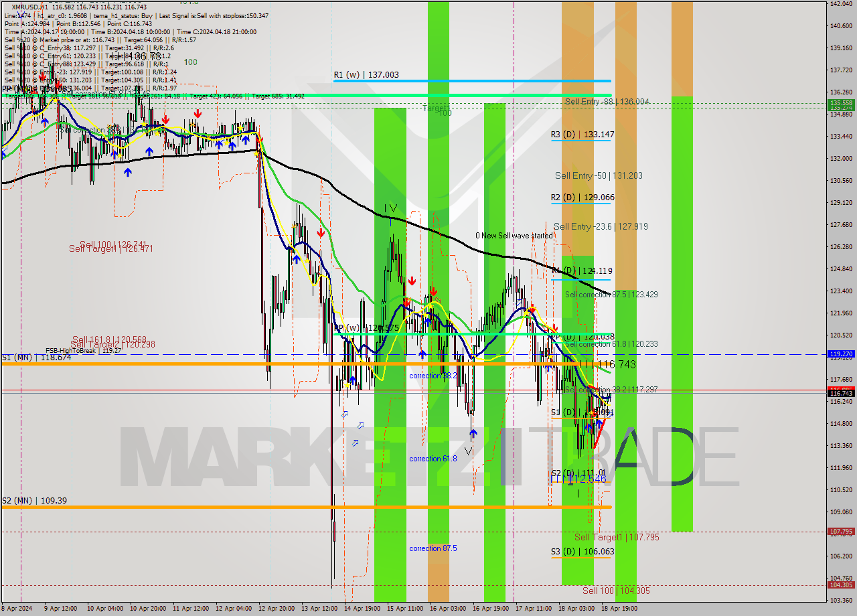Image resolution: width=857 pixels, height=616 pixels.
Task: Click the wave label 'I V' near 15 Apr
Action: coord(390,208)
